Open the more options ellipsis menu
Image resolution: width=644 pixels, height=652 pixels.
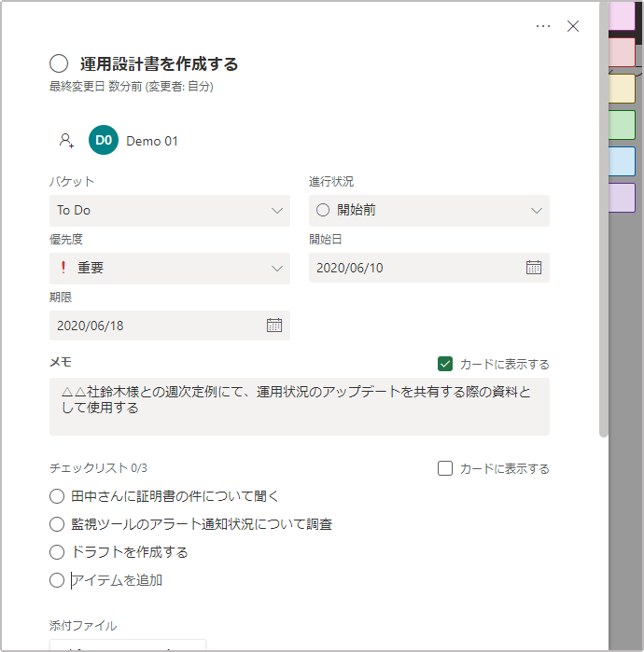point(543,26)
